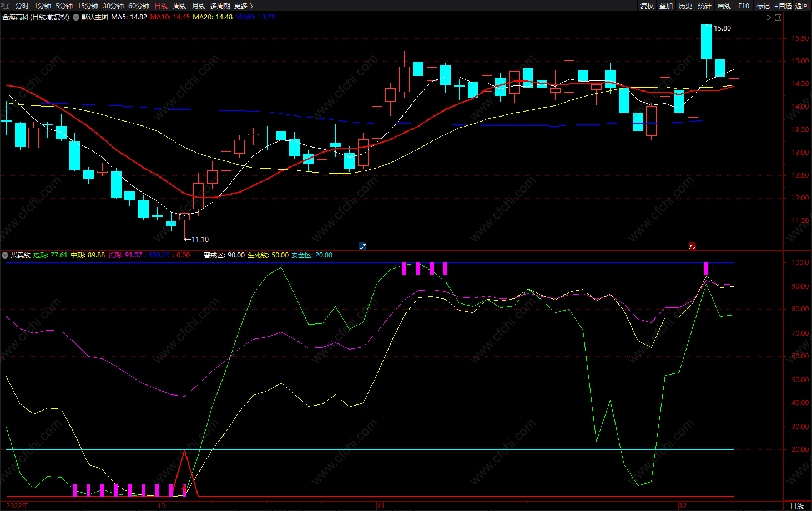Click the 11.50 price axis label

click(x=800, y=221)
